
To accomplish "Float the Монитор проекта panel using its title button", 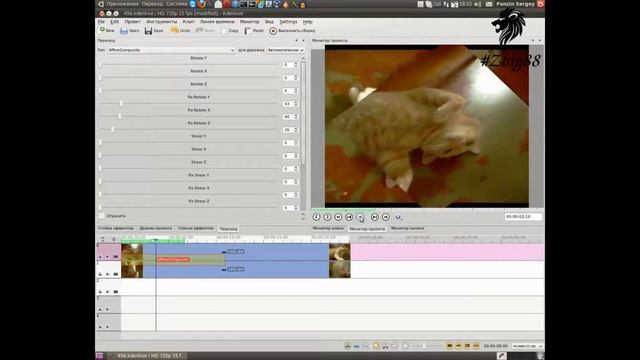I will (x=533, y=40).
